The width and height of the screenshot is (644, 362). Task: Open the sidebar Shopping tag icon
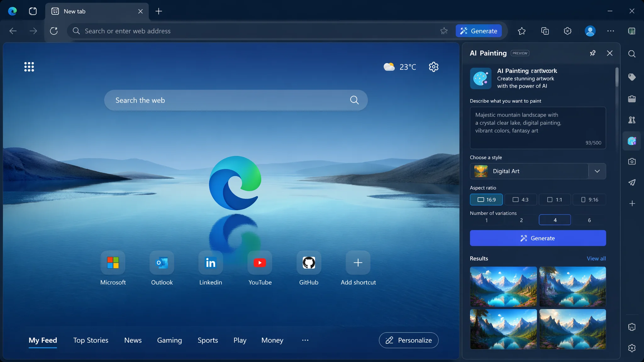[x=632, y=77]
